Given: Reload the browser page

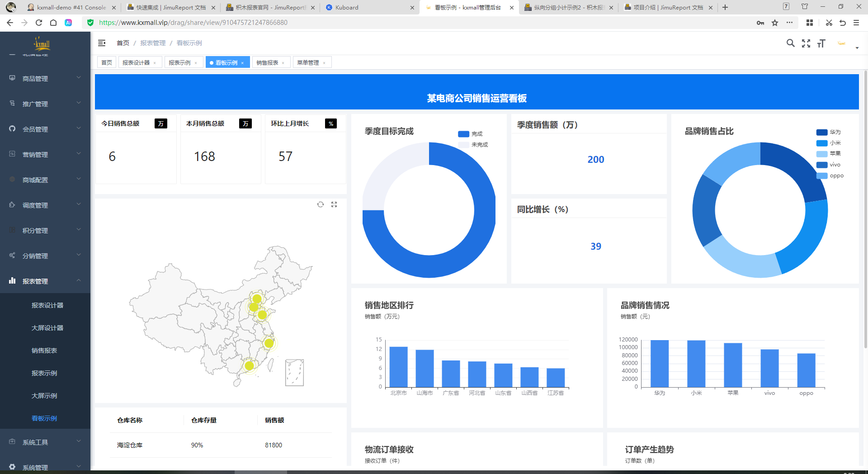Looking at the screenshot, I should 39,23.
